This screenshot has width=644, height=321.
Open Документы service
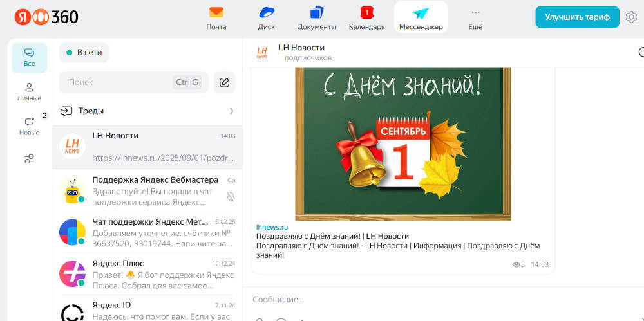click(316, 19)
